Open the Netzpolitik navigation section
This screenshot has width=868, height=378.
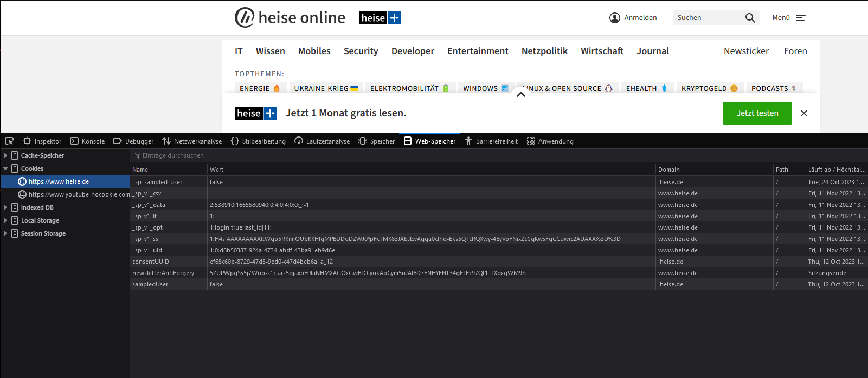tap(544, 51)
